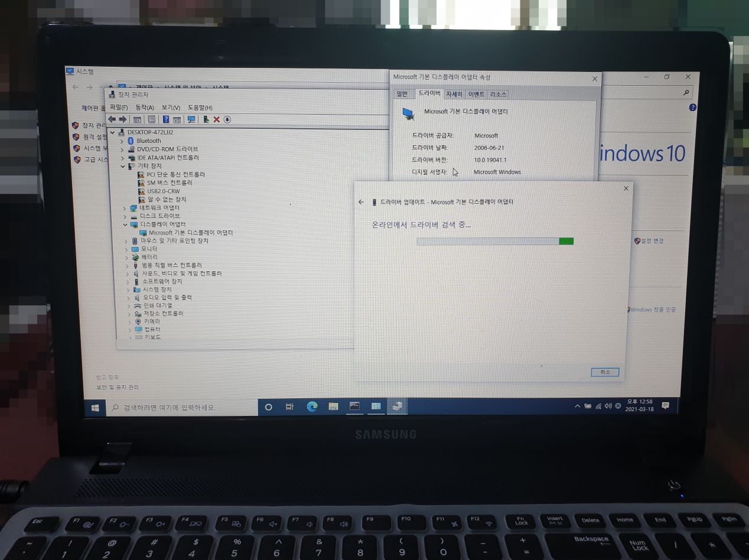Open the 동작(A) menu

[145, 108]
